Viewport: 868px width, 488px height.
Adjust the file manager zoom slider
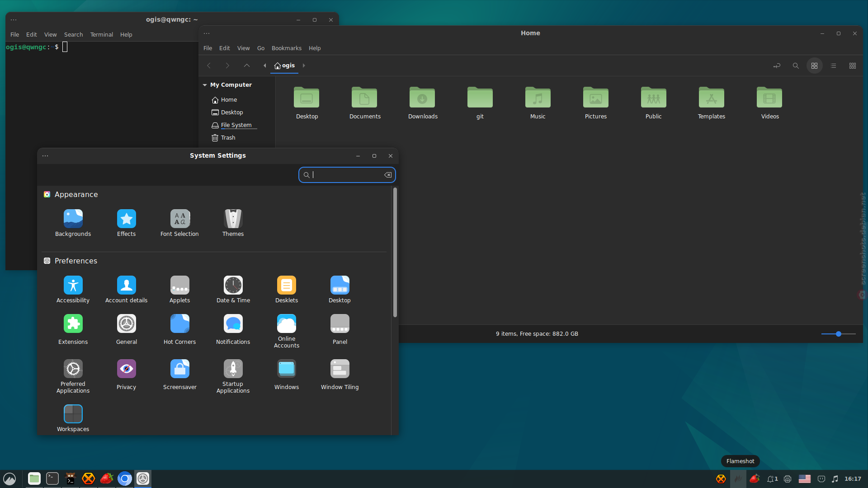tap(838, 334)
